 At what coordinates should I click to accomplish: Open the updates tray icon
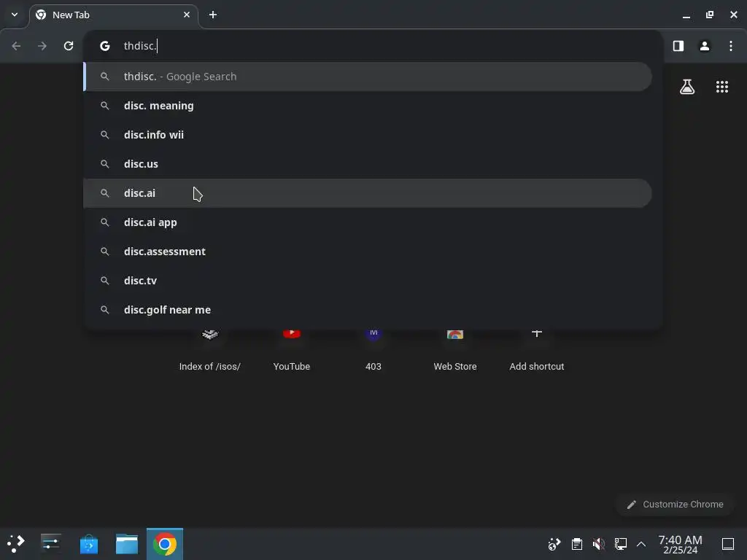click(x=554, y=544)
